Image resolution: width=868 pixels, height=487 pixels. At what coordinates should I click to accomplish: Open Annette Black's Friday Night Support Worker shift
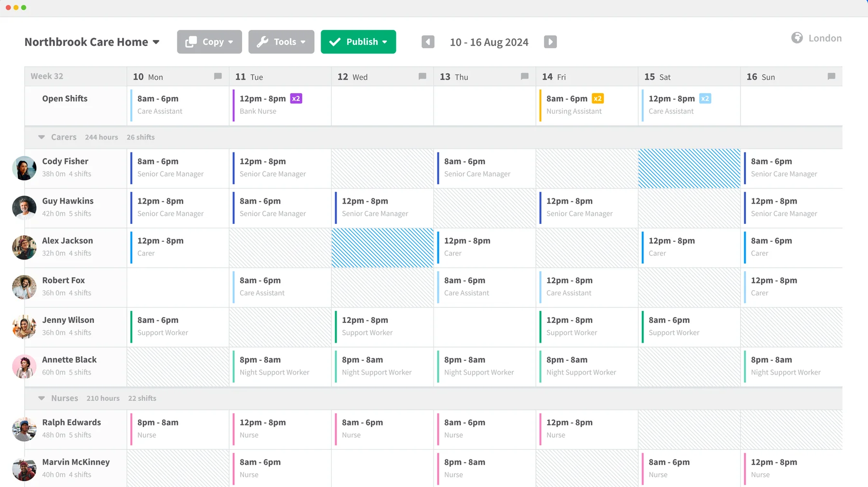(587, 367)
